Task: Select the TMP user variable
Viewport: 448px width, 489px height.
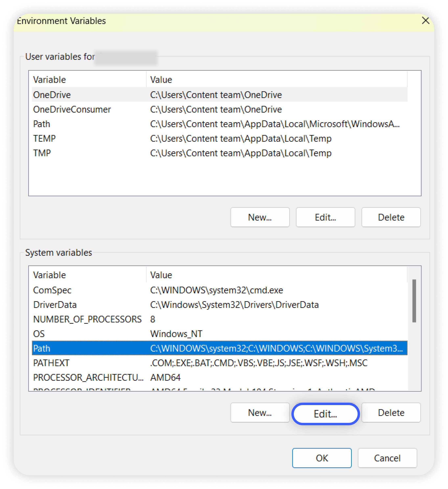Action: (x=42, y=153)
